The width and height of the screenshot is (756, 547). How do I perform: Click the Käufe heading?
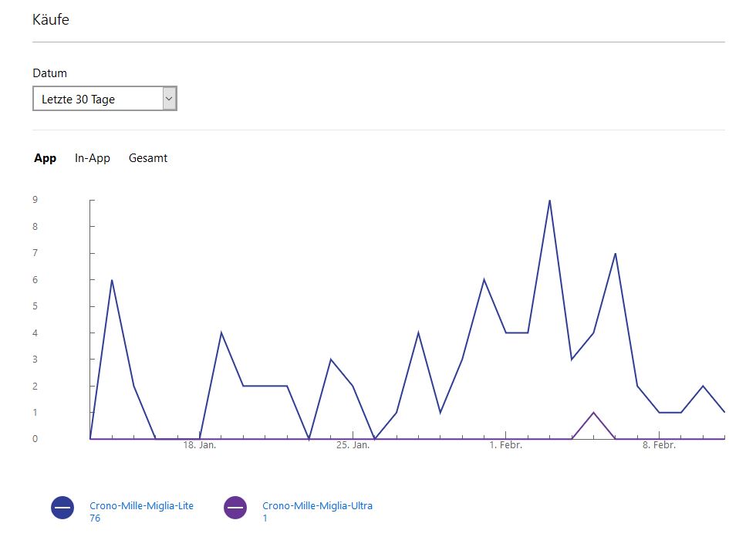pyautogui.click(x=51, y=19)
